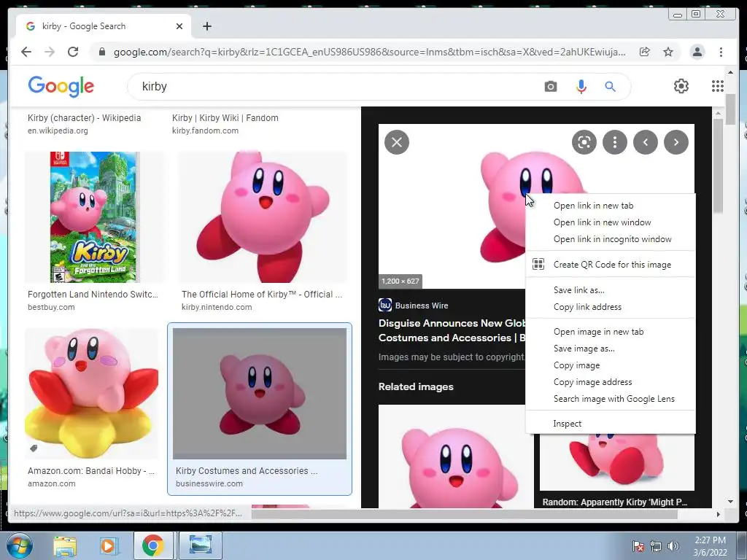The width and height of the screenshot is (747, 560).
Task: Open the Official Home of Kirby thumbnail
Action: click(x=262, y=217)
